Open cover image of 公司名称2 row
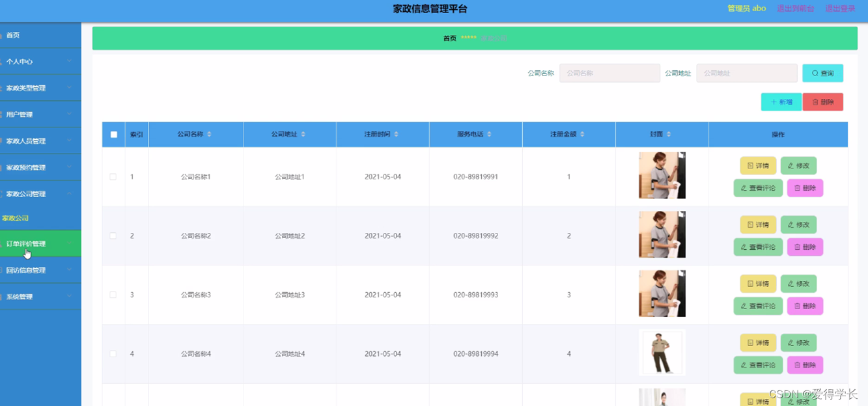This screenshot has height=406, width=868. coord(662,234)
